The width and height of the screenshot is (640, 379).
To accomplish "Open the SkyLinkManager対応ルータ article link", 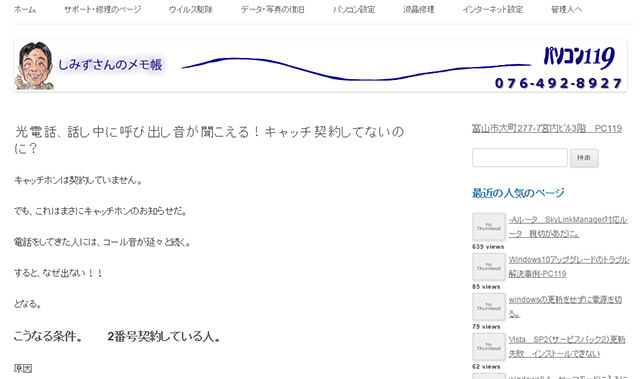I will point(568,227).
